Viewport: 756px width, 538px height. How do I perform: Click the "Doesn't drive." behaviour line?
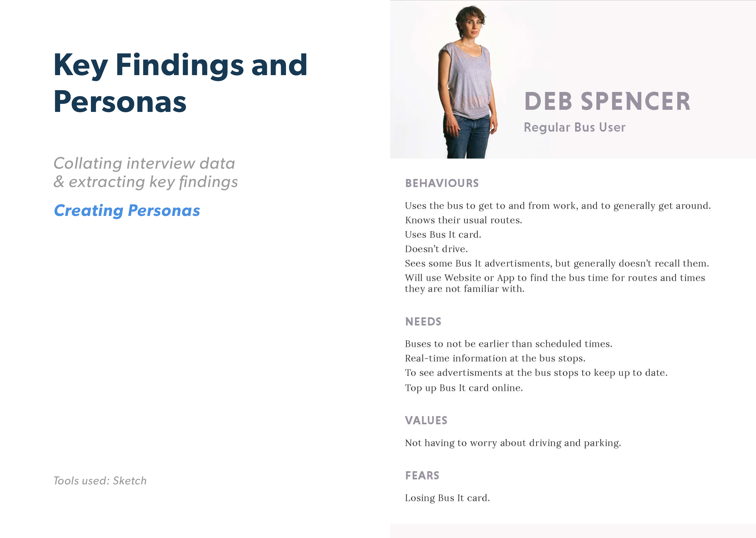(436, 249)
